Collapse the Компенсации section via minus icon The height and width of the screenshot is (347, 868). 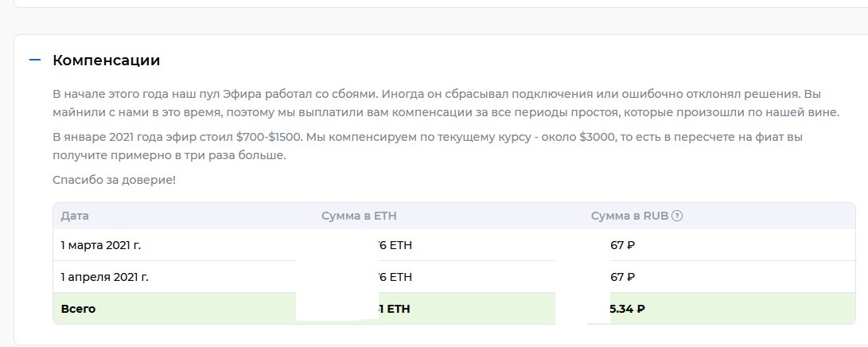click(x=34, y=60)
